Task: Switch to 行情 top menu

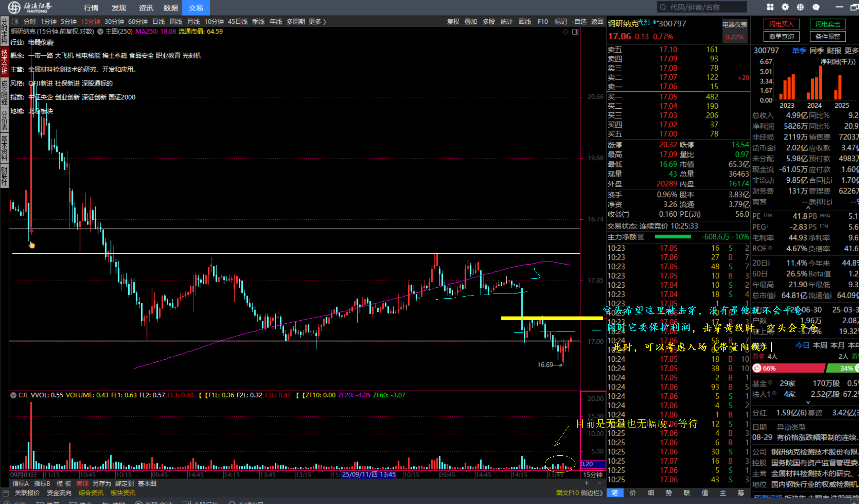Action: tap(91, 8)
